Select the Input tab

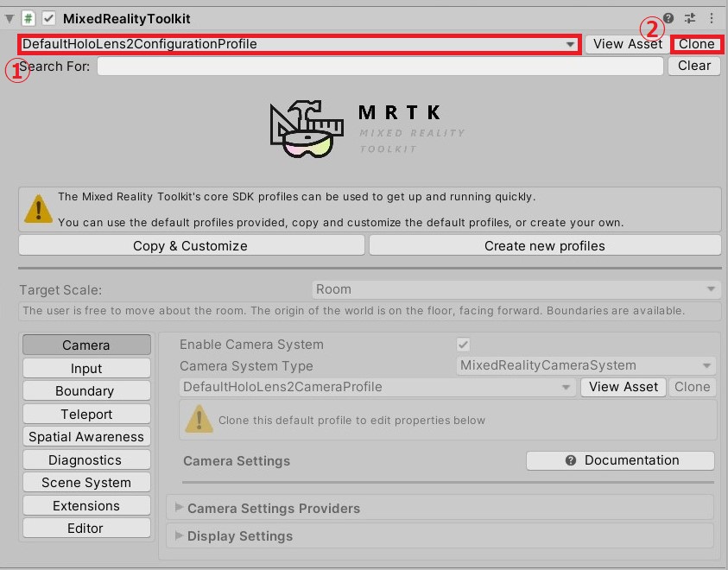[x=86, y=368]
